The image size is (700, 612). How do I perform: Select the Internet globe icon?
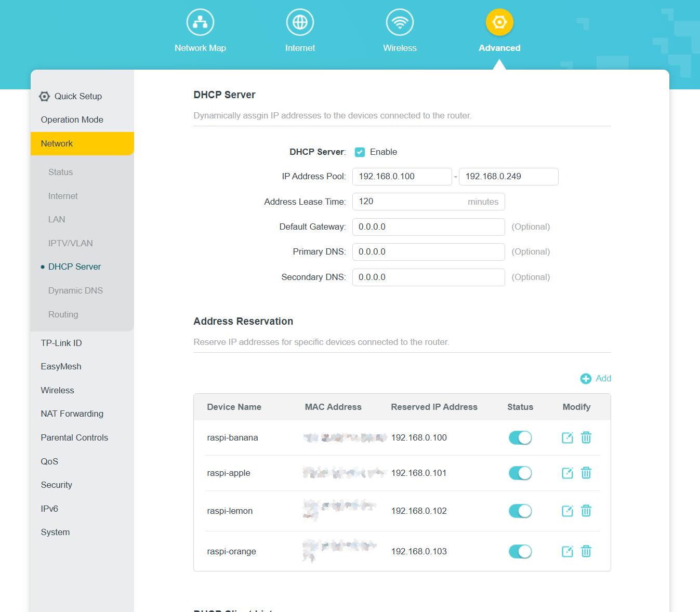click(x=300, y=22)
